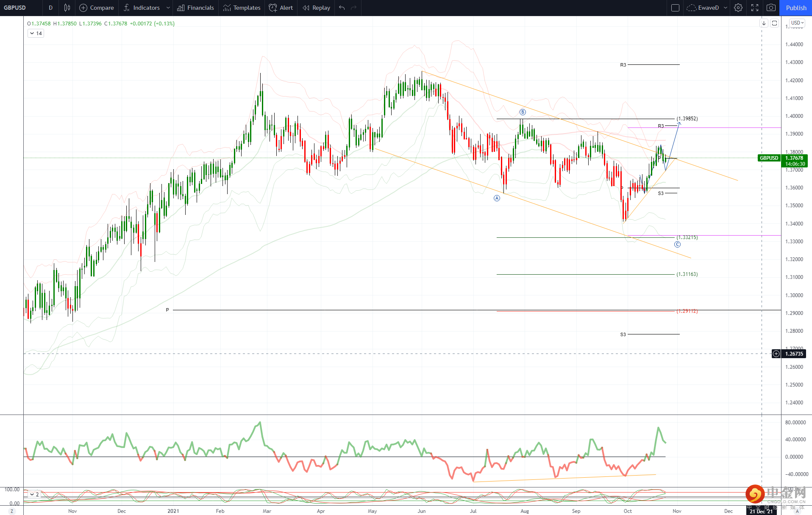Open chart settings gear
Viewport: 812px width, 515px height.
point(738,8)
